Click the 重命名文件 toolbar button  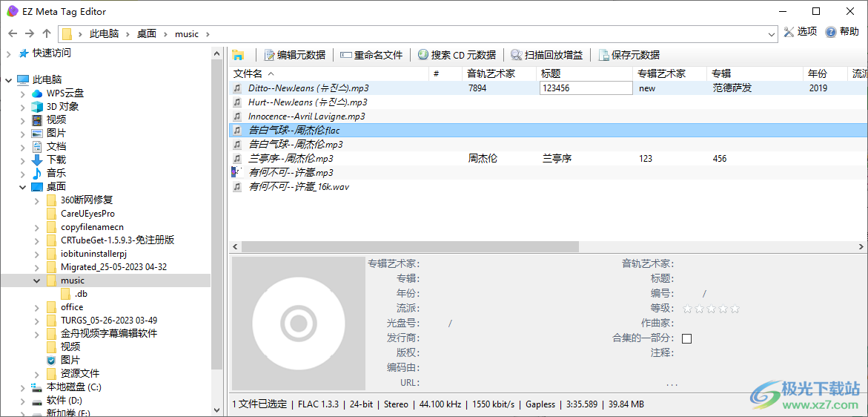click(371, 55)
